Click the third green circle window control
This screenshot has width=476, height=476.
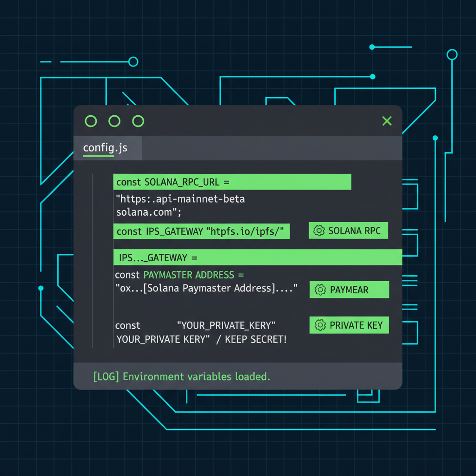coord(138,121)
